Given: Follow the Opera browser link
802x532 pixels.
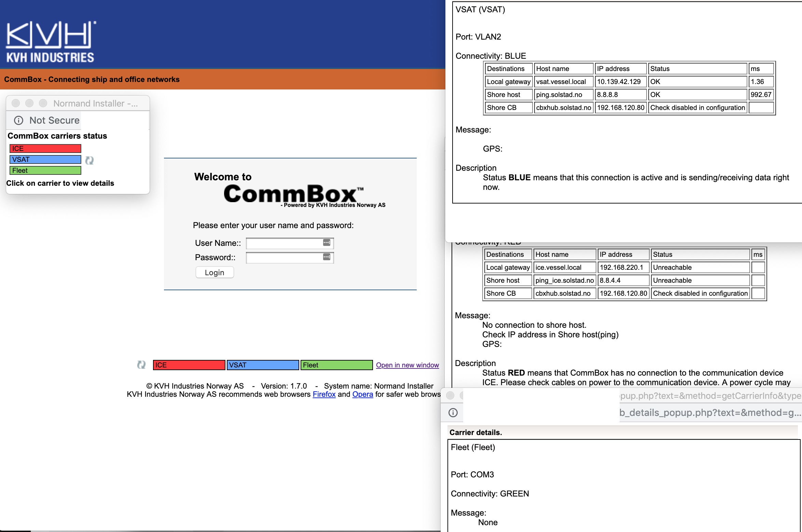Looking at the screenshot, I should click(x=363, y=394).
